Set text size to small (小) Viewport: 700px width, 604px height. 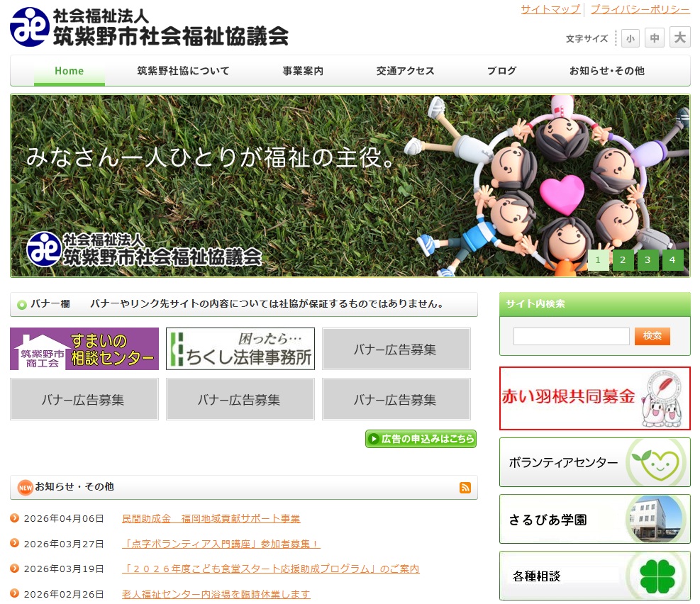coord(630,38)
